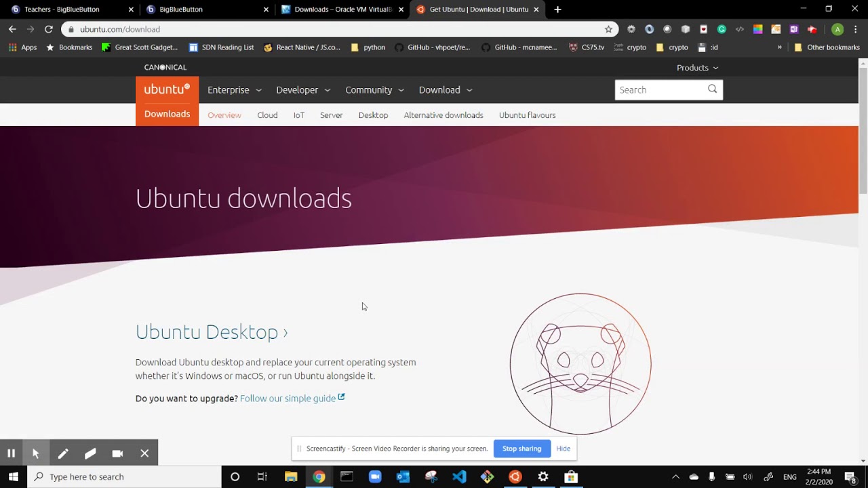Image resolution: width=868 pixels, height=488 pixels.
Task: Open the Ubuntu Desktop heading link
Action: (x=212, y=331)
